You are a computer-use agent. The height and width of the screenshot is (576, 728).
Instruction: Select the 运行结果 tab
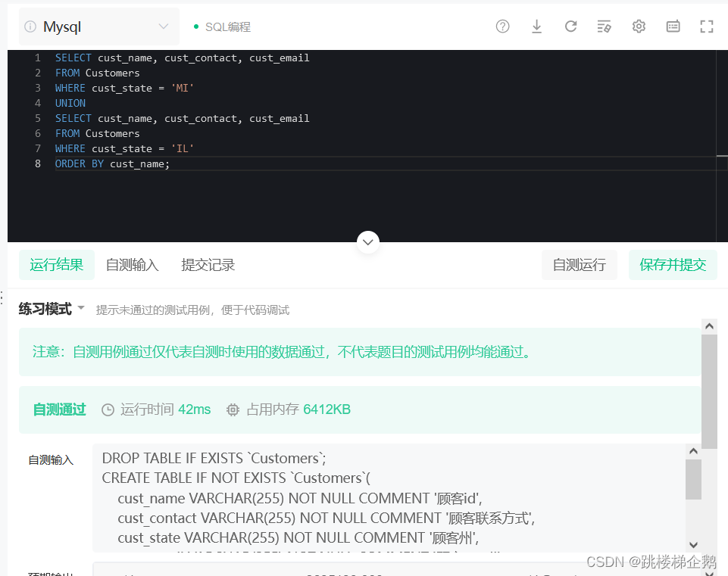(x=56, y=264)
